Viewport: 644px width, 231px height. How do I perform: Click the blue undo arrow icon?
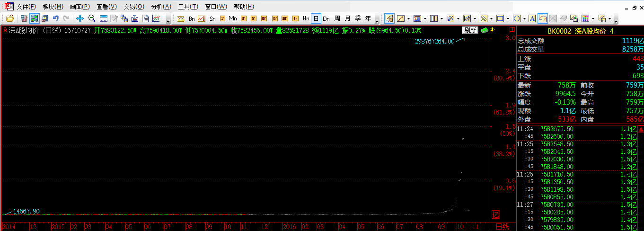pyautogui.click(x=55, y=18)
